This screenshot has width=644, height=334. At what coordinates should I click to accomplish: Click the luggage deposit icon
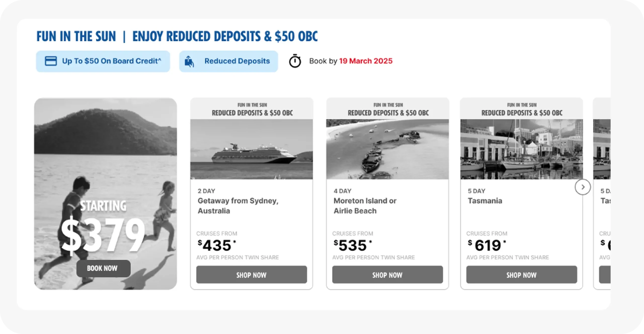tap(189, 61)
